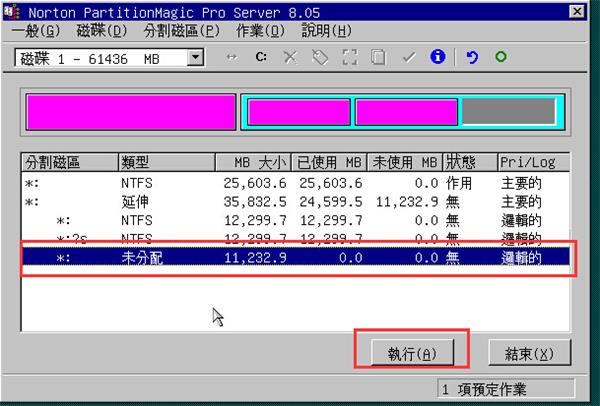This screenshot has width=600, height=406.
Task: Select second magenta logical block inside cyan frame
Action: click(406, 112)
